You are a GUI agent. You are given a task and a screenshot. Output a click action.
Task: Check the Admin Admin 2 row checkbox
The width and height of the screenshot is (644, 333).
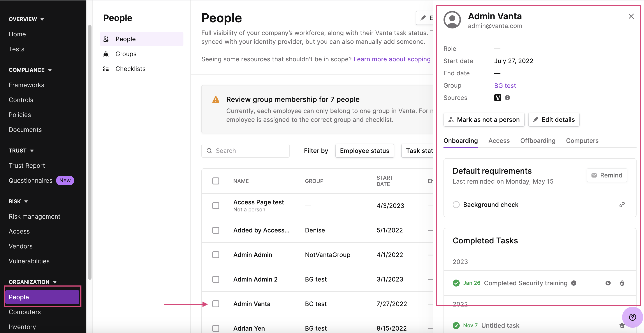[216, 279]
